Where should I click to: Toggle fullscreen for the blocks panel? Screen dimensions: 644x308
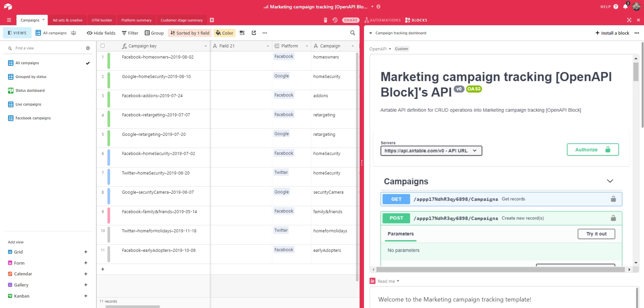629,20
